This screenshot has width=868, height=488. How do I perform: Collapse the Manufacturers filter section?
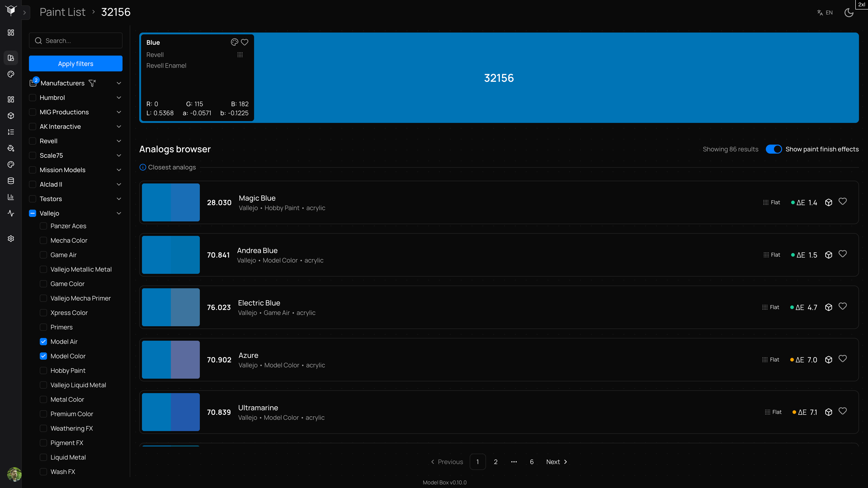(119, 83)
